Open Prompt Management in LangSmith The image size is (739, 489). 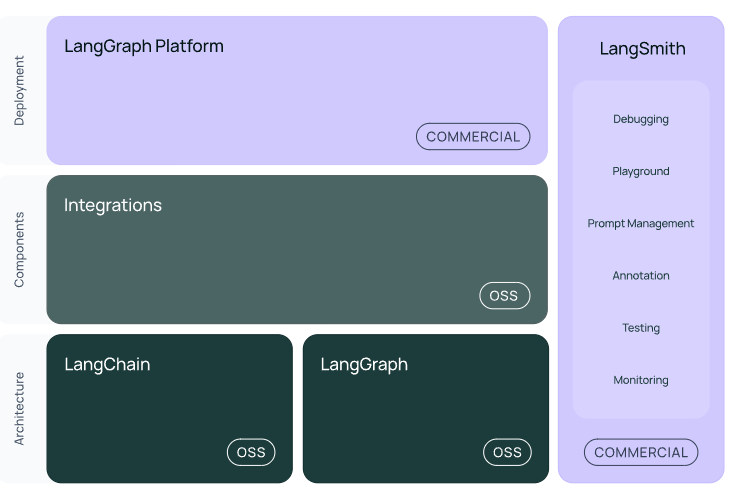point(641,223)
